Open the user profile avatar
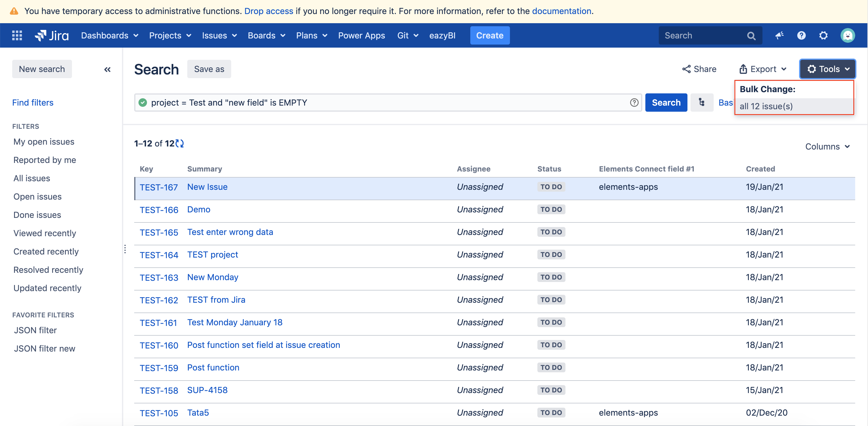Screen dimensions: 868x426 pyautogui.click(x=847, y=35)
